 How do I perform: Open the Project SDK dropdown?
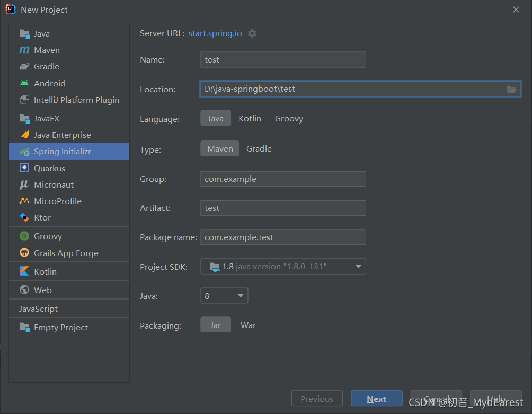(283, 267)
